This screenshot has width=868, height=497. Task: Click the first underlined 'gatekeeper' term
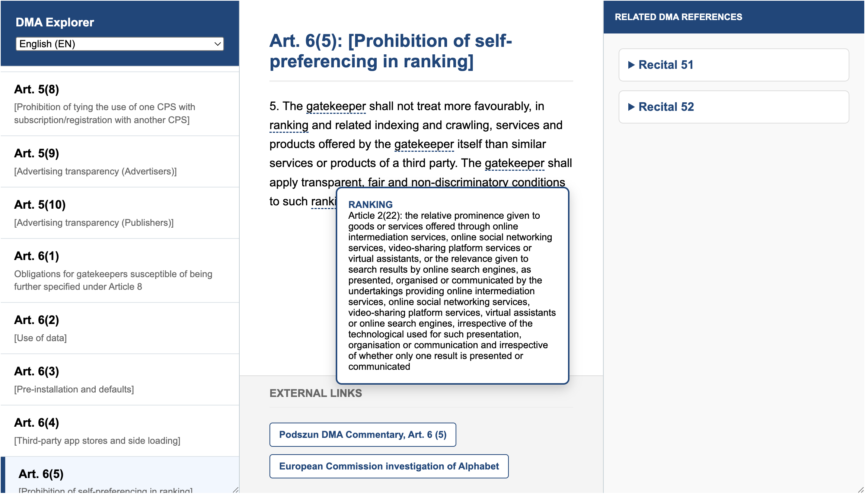[x=336, y=106]
